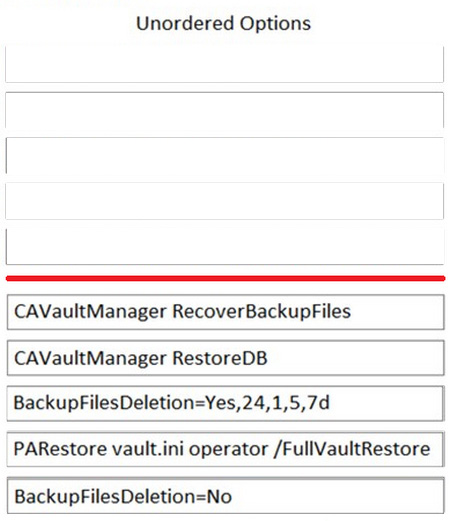The height and width of the screenshot is (521, 450).
Task: Choose the BackupFilesDeletion=Yes,24,1,5,7d option
Action: (x=225, y=403)
